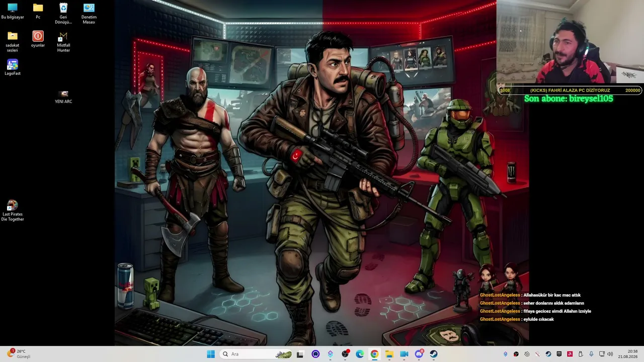
Task: Open the weather widget showing 26°C
Action: click(x=19, y=354)
